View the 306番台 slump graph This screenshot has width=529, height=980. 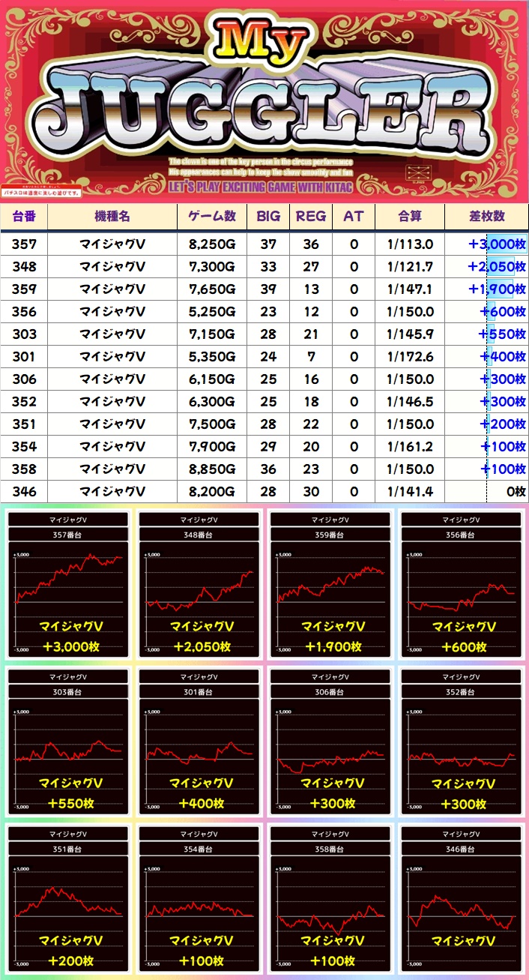(x=331, y=742)
